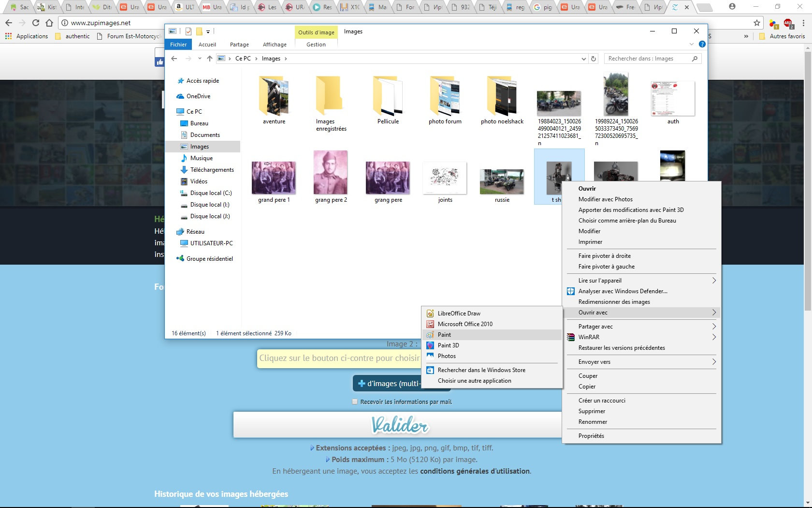The image size is (812, 508).
Task: Select the aventure folder
Action: tap(274, 100)
